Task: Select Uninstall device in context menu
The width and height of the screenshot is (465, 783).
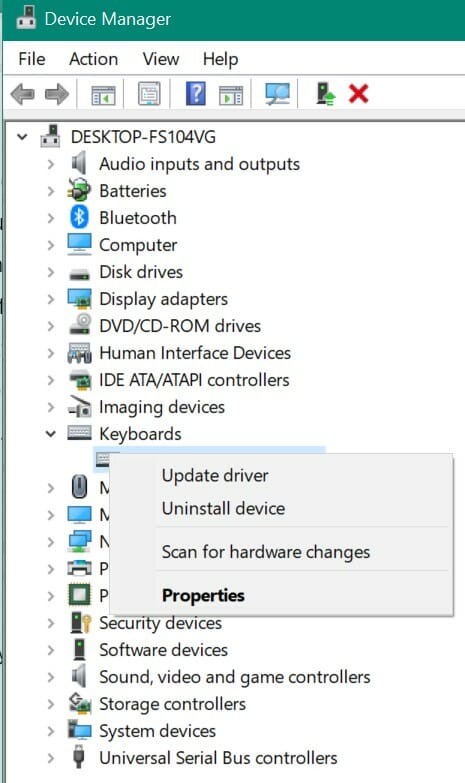Action: pyautogui.click(x=223, y=508)
